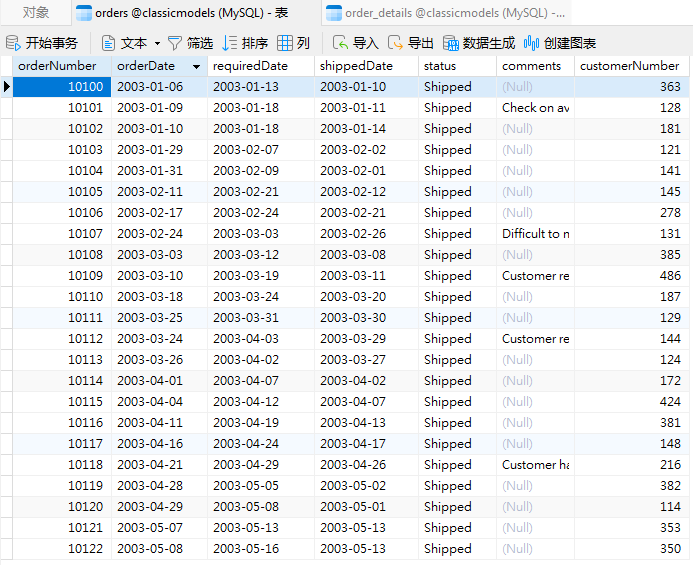Click the Create Chart (创建图表) icon
The width and height of the screenshot is (693, 565).
(x=531, y=43)
